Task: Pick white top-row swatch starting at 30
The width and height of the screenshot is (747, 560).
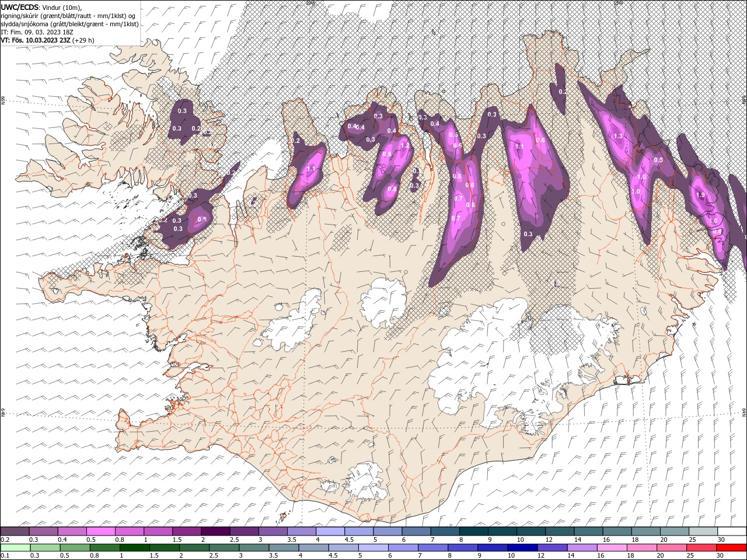Action: pyautogui.click(x=732, y=531)
